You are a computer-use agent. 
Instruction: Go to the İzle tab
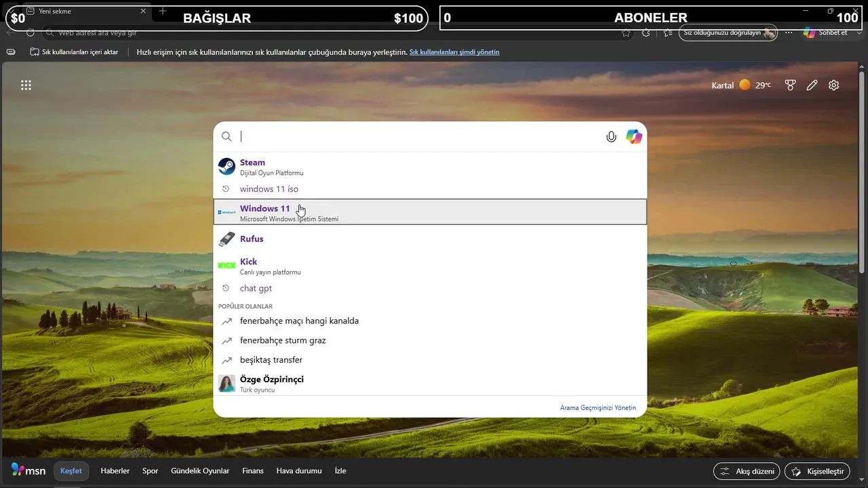pyautogui.click(x=340, y=471)
